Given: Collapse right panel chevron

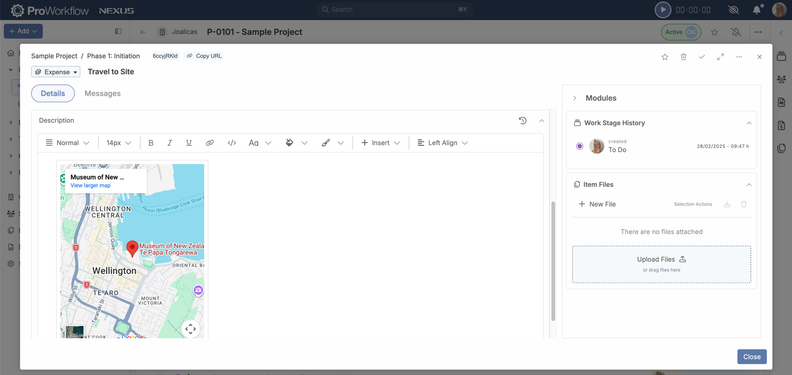Looking at the screenshot, I should (781, 32).
